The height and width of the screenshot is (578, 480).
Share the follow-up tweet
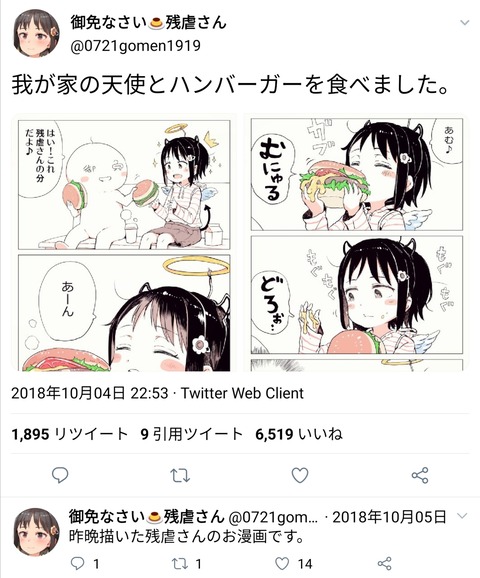(385, 563)
